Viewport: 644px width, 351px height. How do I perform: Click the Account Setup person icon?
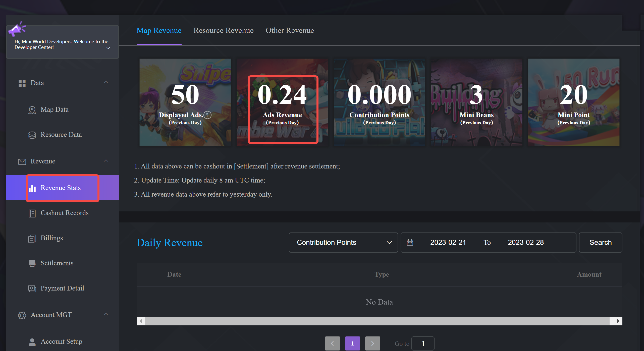tap(32, 342)
